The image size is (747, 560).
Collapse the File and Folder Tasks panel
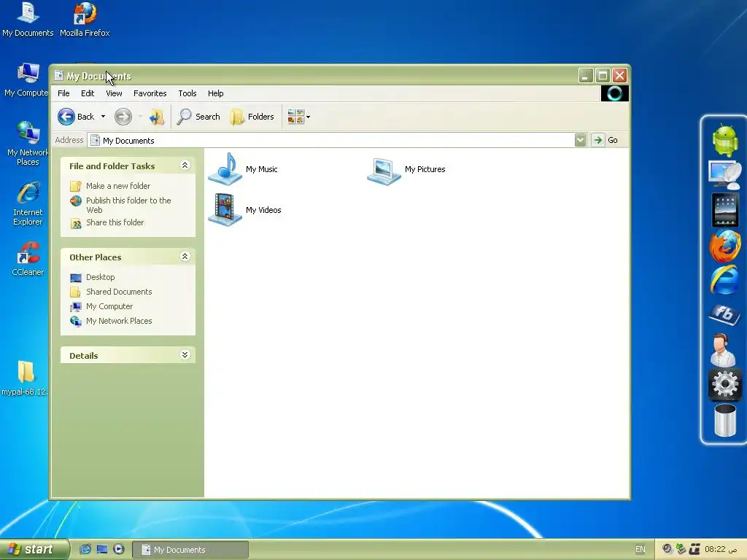point(185,166)
